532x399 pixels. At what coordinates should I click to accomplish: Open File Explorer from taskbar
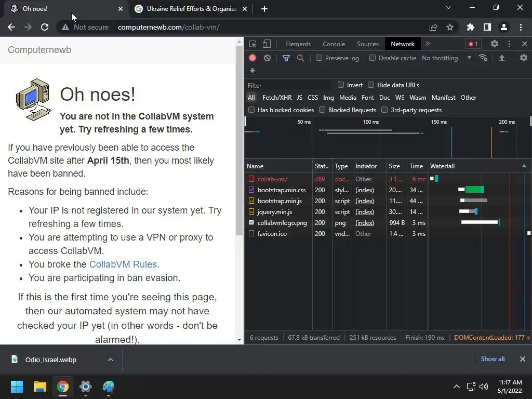(39, 387)
